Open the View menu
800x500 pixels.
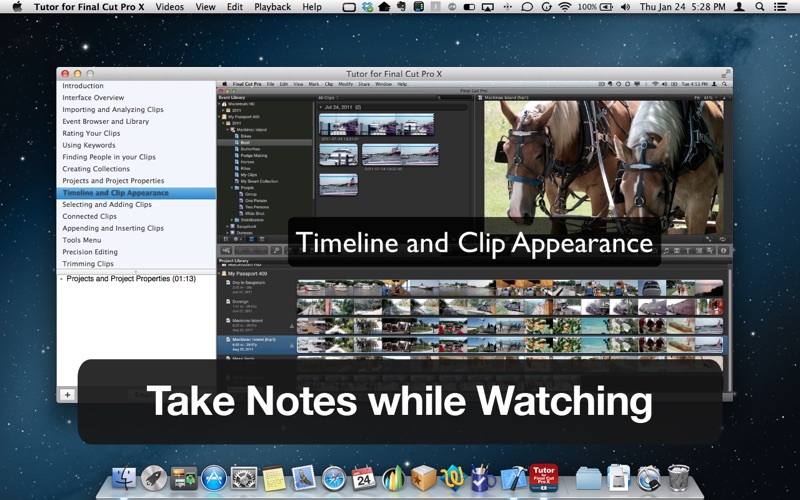[205, 7]
